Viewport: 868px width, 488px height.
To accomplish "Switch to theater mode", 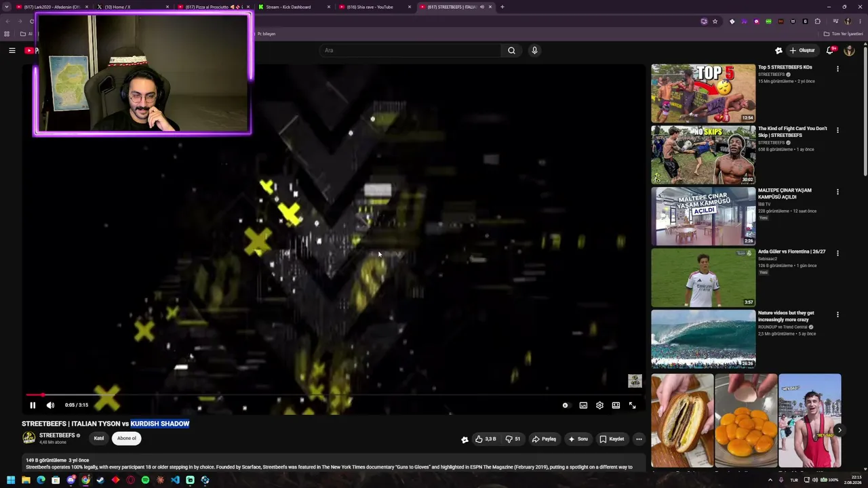I will (x=616, y=405).
